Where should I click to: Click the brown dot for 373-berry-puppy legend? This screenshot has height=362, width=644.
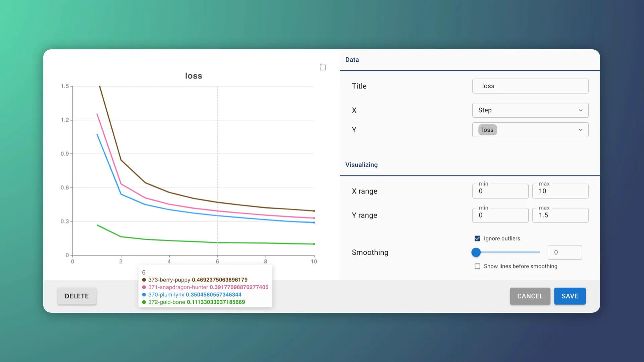[144, 280]
